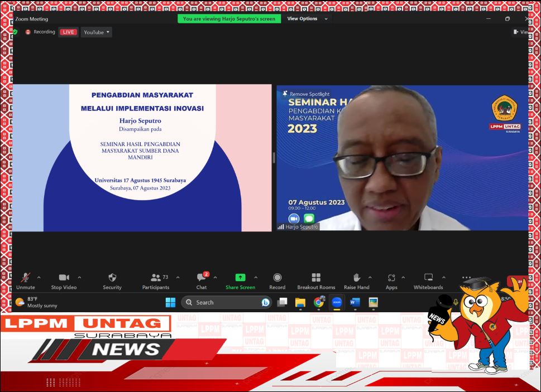
Task: Open the More (three dots) menu
Action: pyautogui.click(x=466, y=277)
